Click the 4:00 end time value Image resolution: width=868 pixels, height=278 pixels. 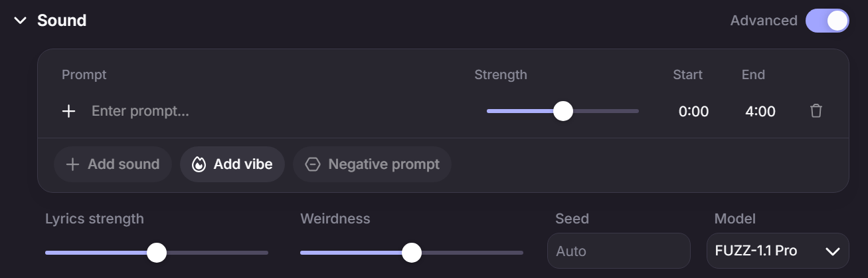[760, 112]
